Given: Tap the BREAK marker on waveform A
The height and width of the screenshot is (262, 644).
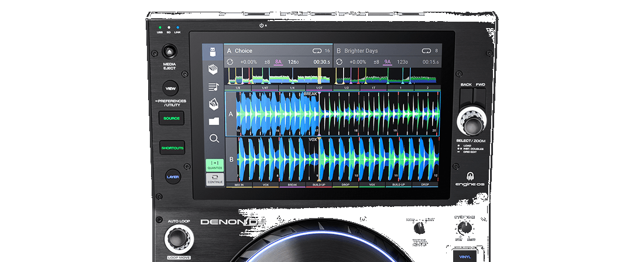Looking at the screenshot, I should [311, 94].
